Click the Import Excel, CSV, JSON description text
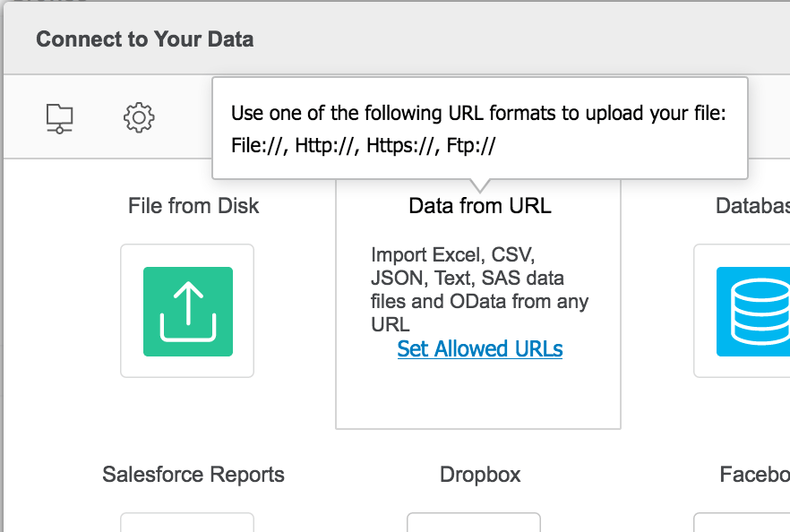The image size is (790, 532). [480, 289]
